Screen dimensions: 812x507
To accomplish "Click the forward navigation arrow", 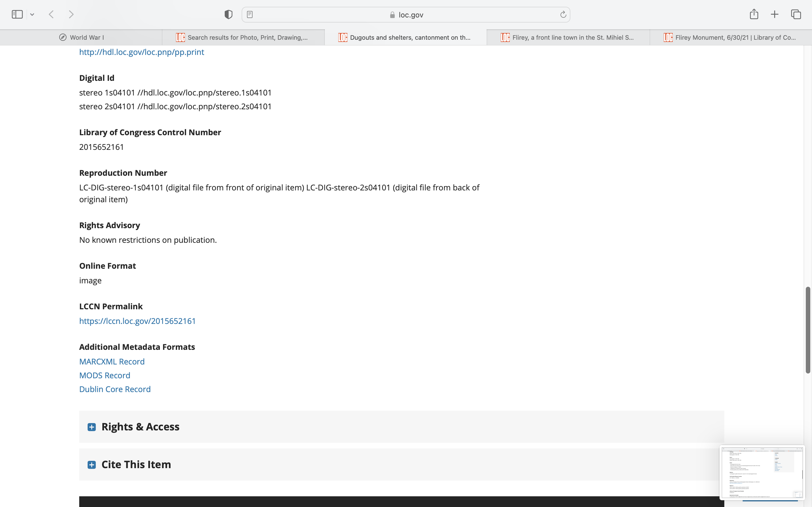I will click(x=71, y=14).
